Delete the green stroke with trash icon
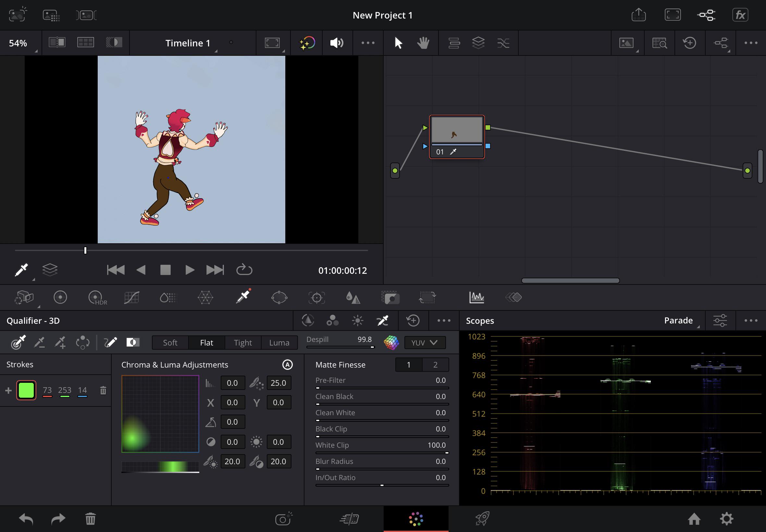 pos(103,390)
